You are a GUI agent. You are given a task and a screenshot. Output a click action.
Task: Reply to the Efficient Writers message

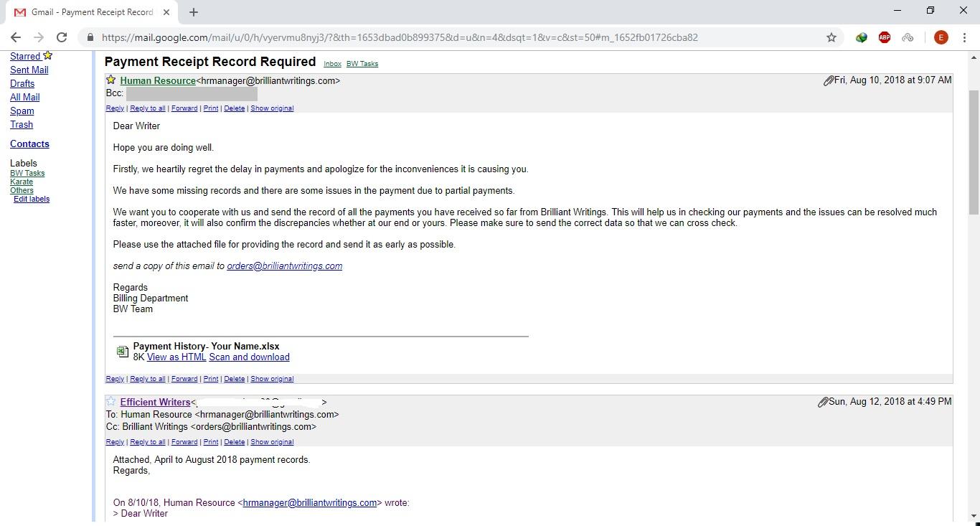click(x=115, y=442)
